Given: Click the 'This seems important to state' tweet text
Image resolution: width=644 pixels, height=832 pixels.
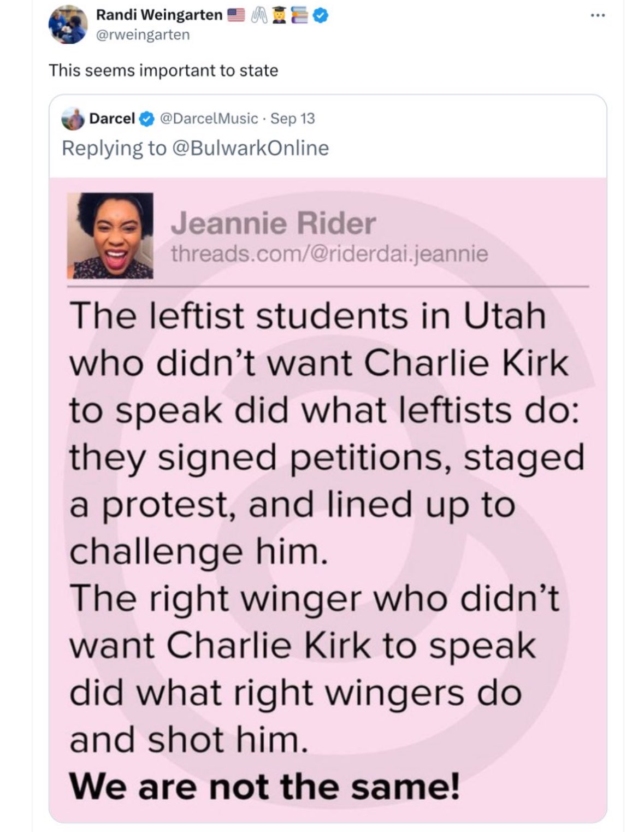Looking at the screenshot, I should pos(163,70).
